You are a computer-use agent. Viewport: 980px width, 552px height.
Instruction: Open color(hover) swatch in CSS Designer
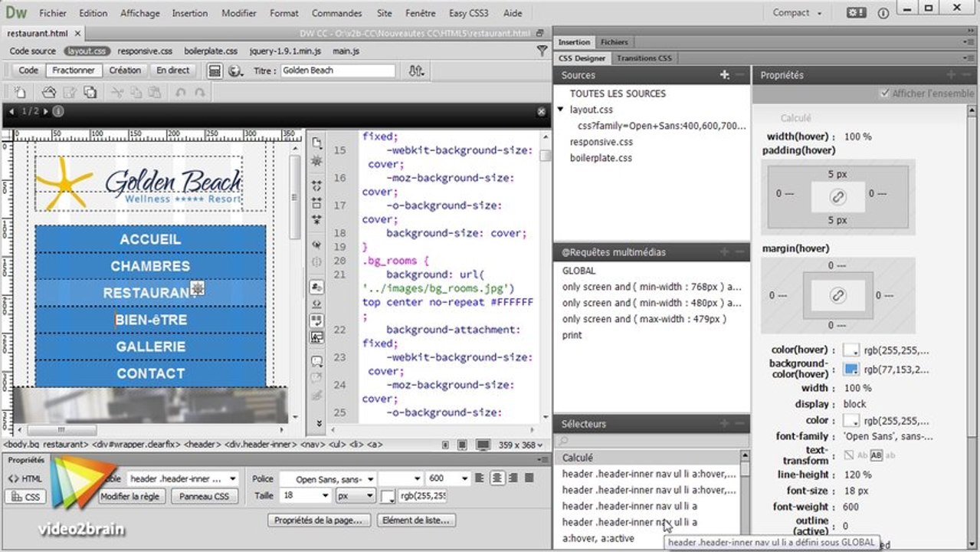(851, 350)
